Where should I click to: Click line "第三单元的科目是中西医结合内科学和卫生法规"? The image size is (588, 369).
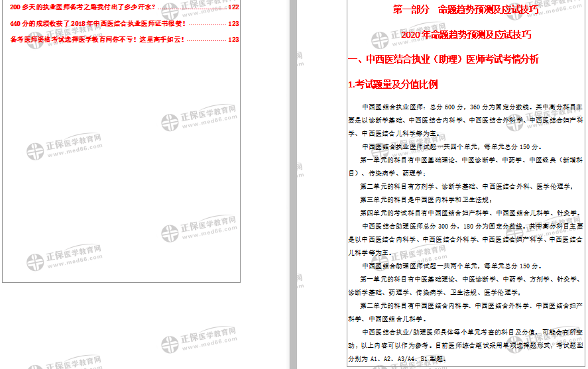426,199
